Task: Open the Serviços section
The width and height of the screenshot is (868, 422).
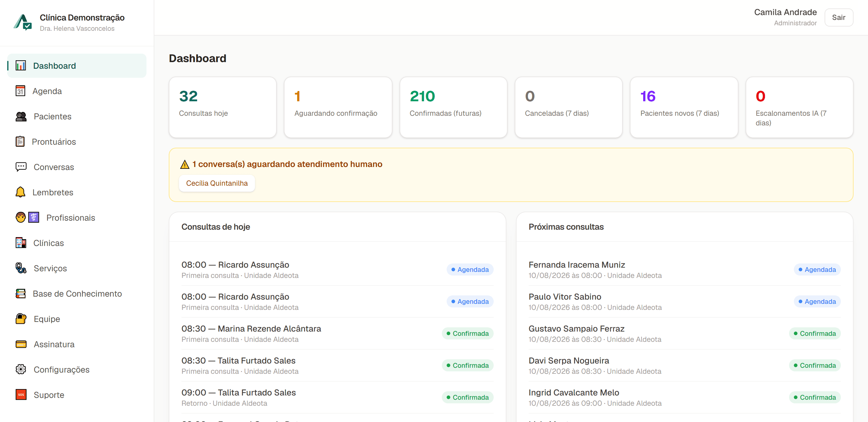Action: click(77, 268)
